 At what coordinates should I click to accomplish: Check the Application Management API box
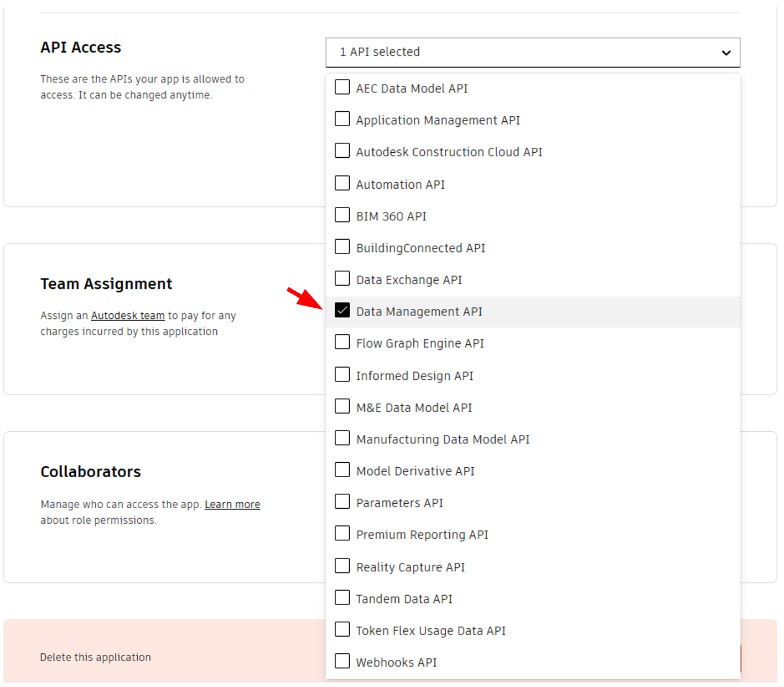click(x=342, y=119)
